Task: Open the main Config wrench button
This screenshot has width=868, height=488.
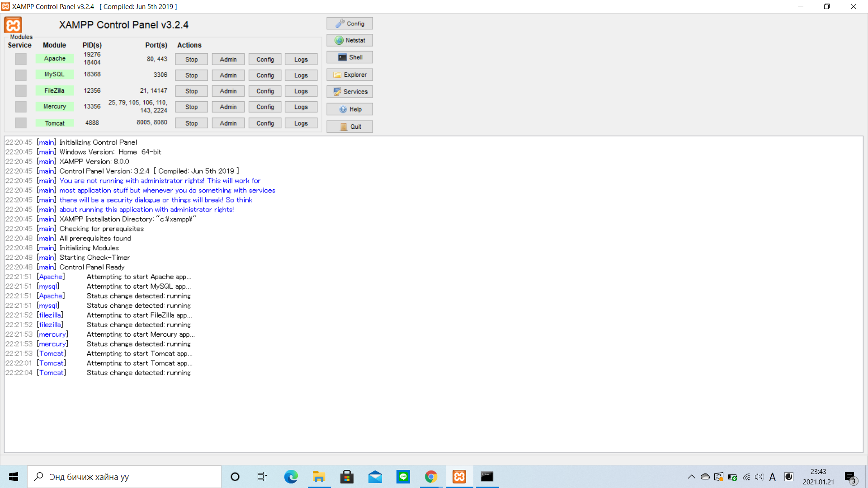Action: tap(349, 23)
